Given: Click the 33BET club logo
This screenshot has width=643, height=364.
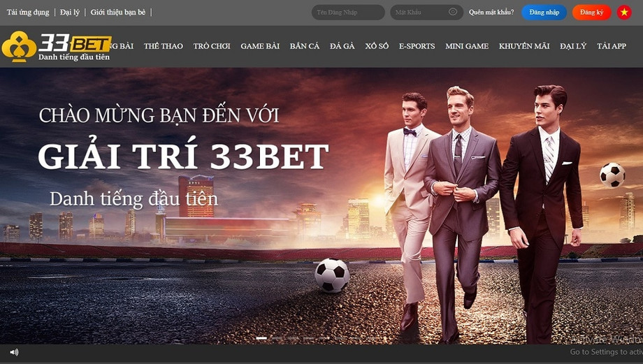Looking at the screenshot, I should [x=56, y=47].
